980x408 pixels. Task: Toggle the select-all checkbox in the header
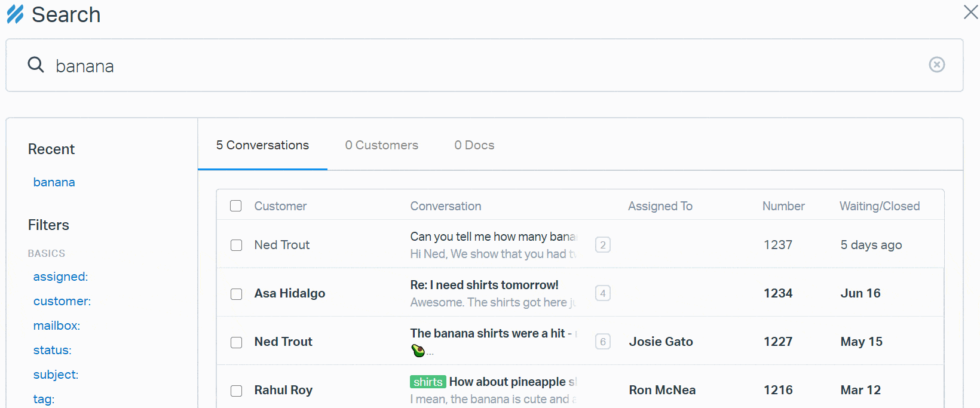click(236, 206)
